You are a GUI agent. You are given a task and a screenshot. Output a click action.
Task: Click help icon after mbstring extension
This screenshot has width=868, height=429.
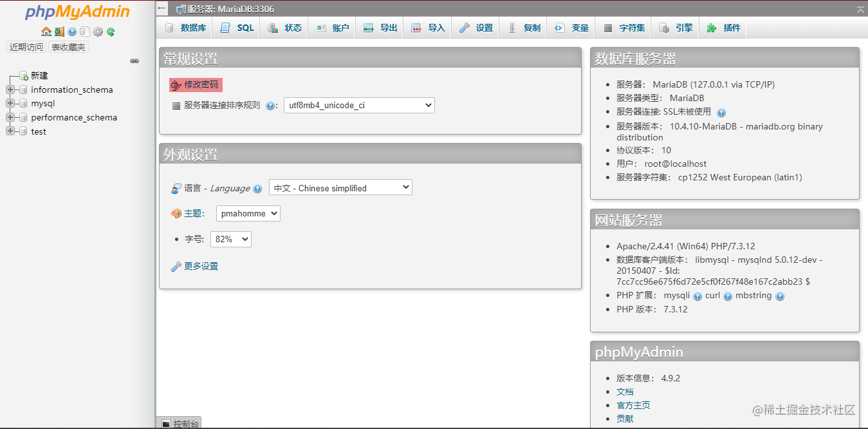click(x=780, y=296)
